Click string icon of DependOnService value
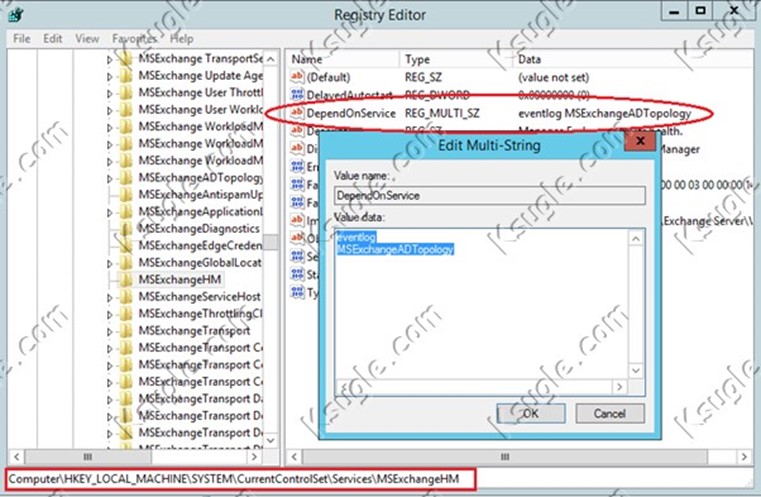The width and height of the screenshot is (761, 497). click(x=297, y=113)
